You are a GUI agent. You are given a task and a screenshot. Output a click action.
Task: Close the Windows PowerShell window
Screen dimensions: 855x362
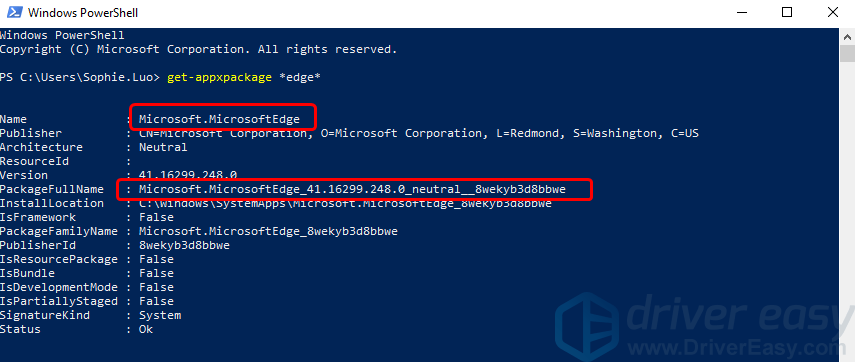832,13
